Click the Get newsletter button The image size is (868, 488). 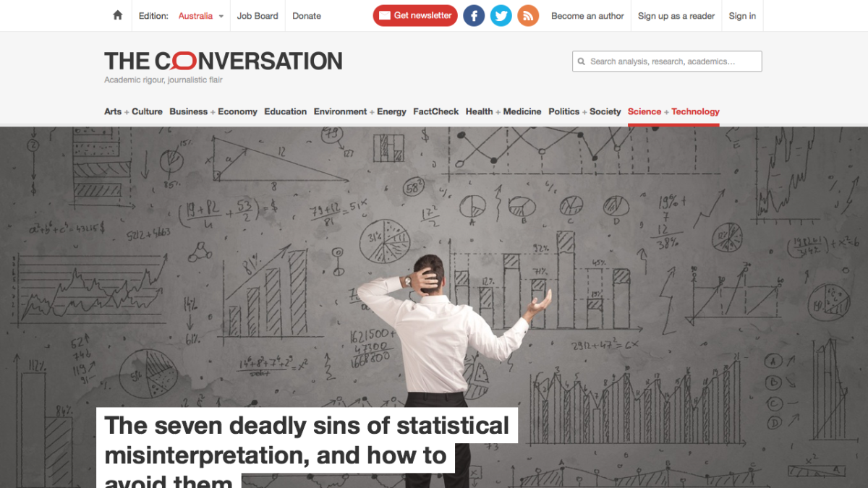pos(414,15)
